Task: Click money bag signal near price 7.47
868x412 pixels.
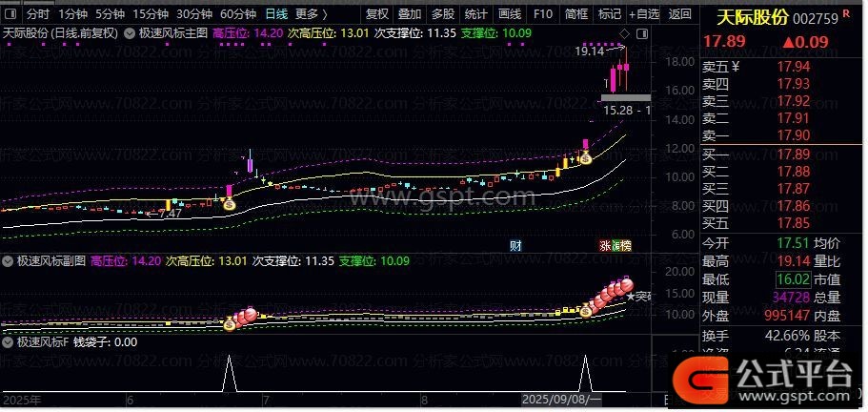Action: tap(229, 203)
